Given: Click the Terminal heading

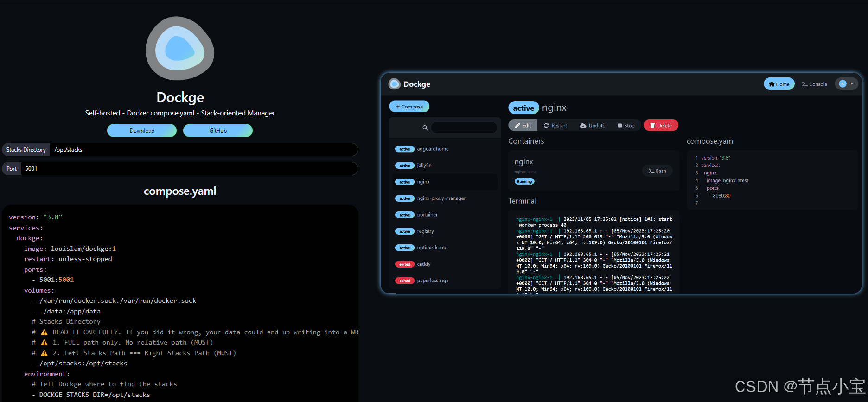Looking at the screenshot, I should (522, 201).
